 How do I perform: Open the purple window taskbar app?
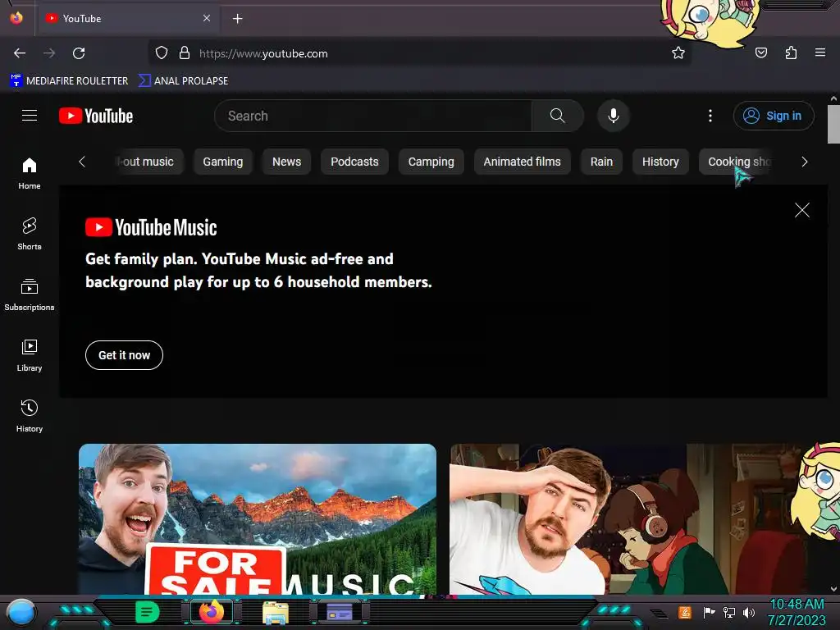[x=340, y=612]
